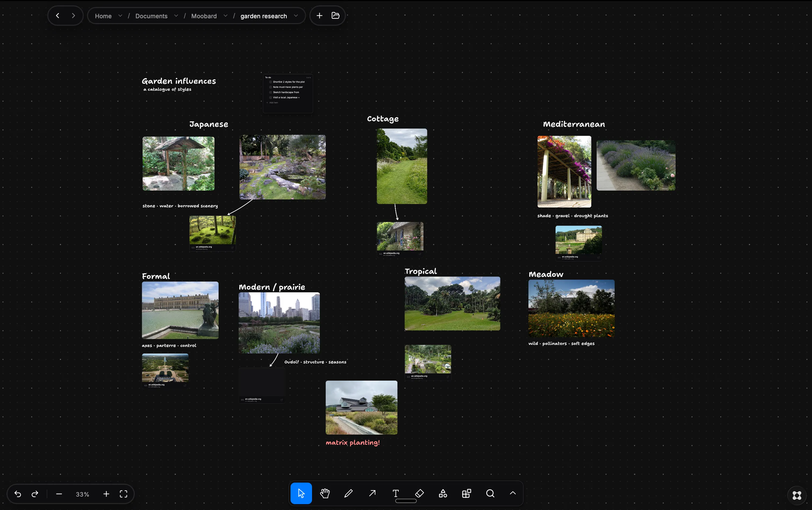Pick the pencil drawing tool
Image resolution: width=812 pixels, height=510 pixels.
point(348,493)
